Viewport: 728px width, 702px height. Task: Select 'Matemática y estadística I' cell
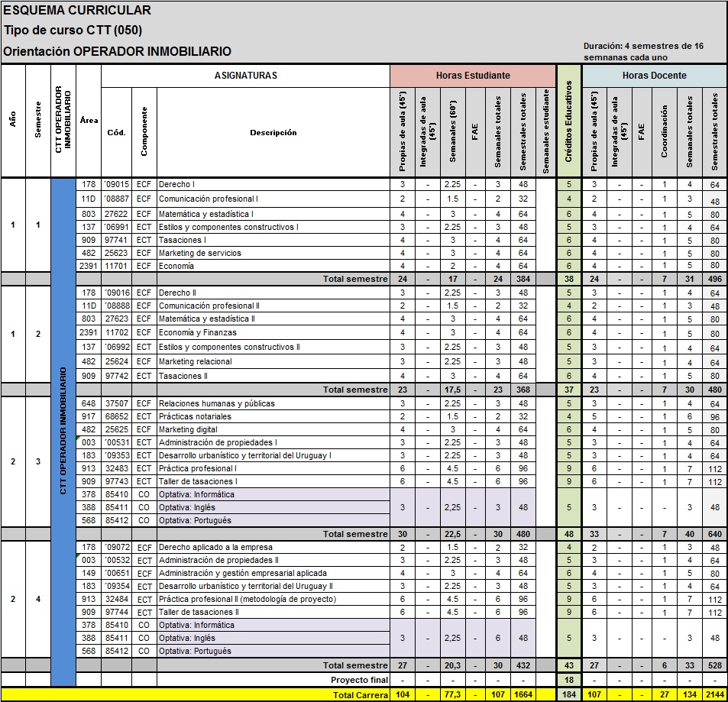pyautogui.click(x=273, y=214)
